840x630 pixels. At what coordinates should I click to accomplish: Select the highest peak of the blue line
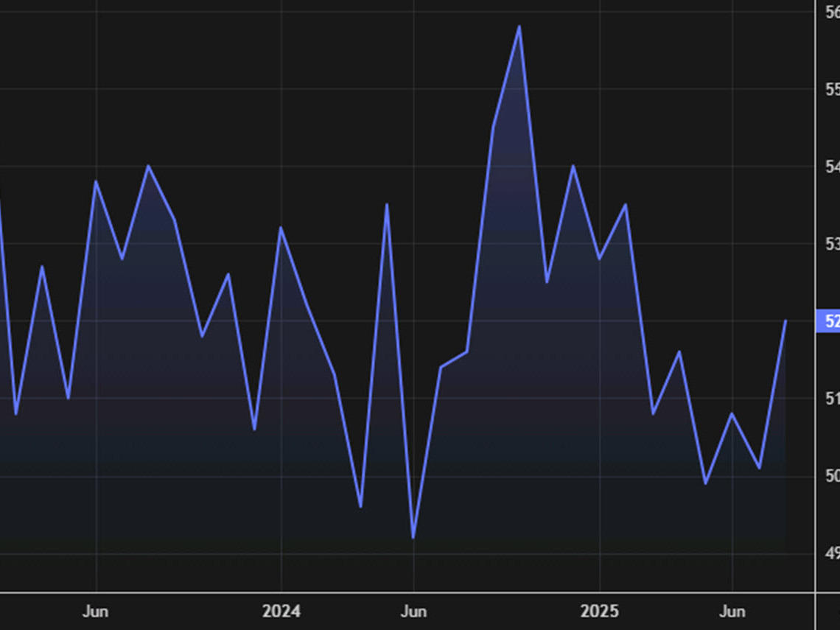click(519, 26)
